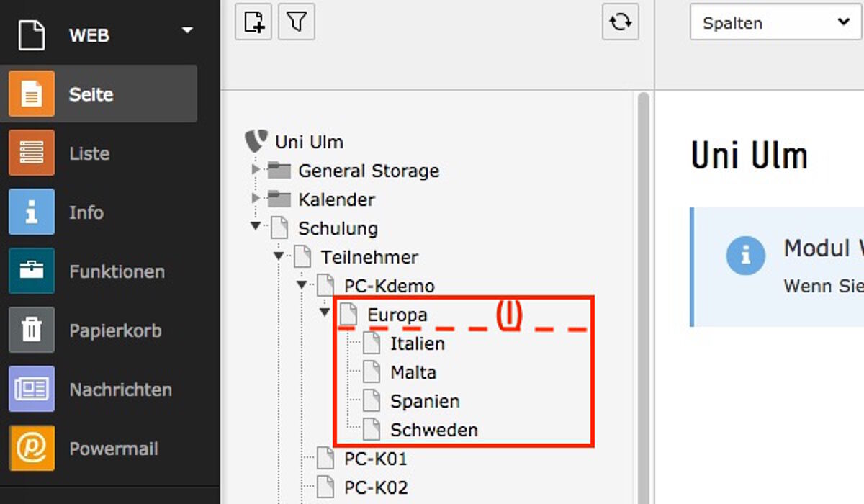Screen dimensions: 864x504
Task: Refresh the page tree
Action: 621,22
